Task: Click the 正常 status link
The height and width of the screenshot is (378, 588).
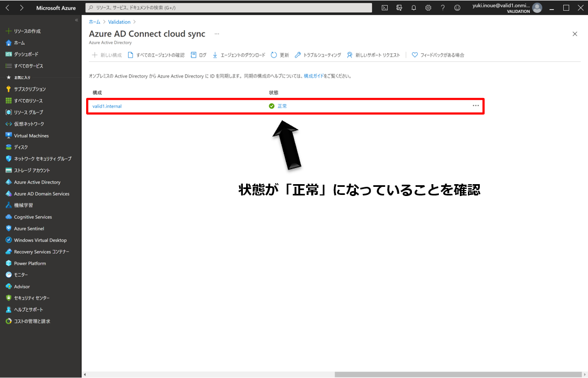Action: [282, 106]
